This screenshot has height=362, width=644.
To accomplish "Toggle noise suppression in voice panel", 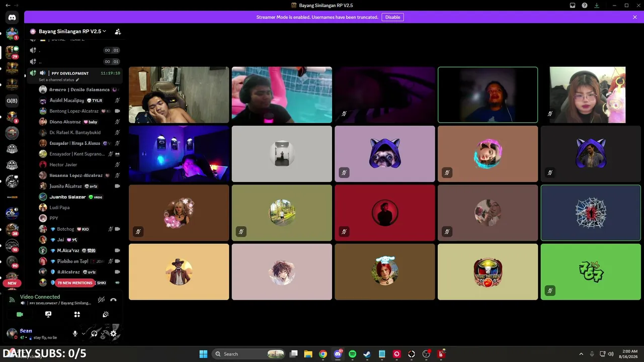I will (101, 300).
